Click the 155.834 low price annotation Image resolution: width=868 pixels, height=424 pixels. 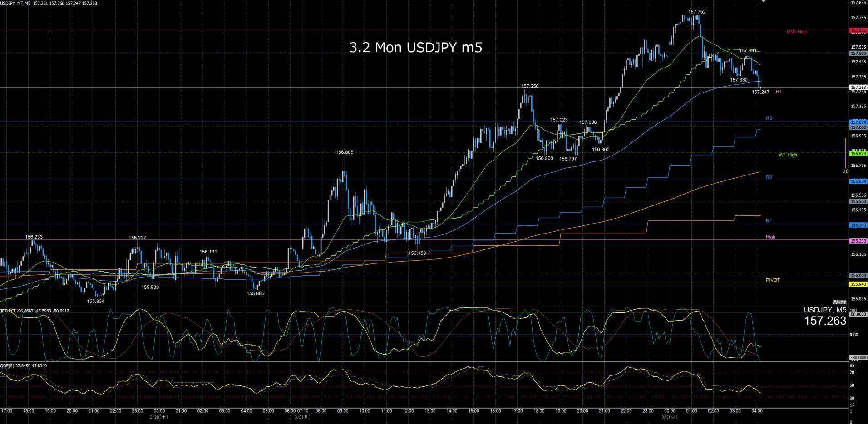click(96, 301)
